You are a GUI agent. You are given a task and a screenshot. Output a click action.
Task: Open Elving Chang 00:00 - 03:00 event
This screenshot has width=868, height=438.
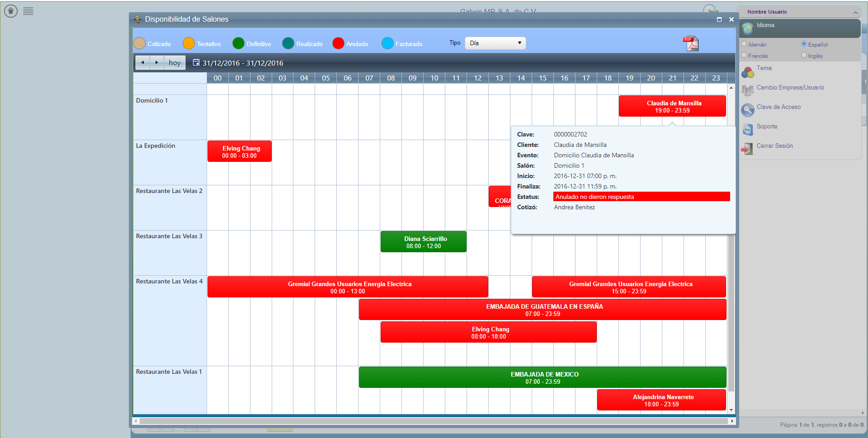click(240, 151)
